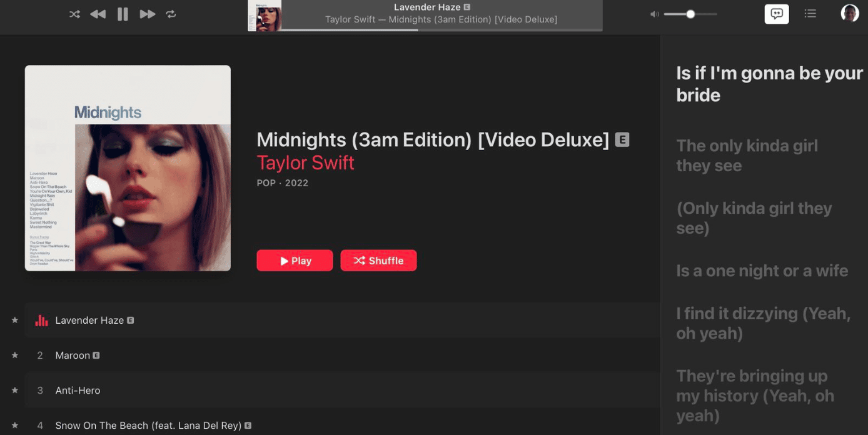This screenshot has width=868, height=435.
Task: Open the artist link Taylor Swift
Action: [x=305, y=162]
